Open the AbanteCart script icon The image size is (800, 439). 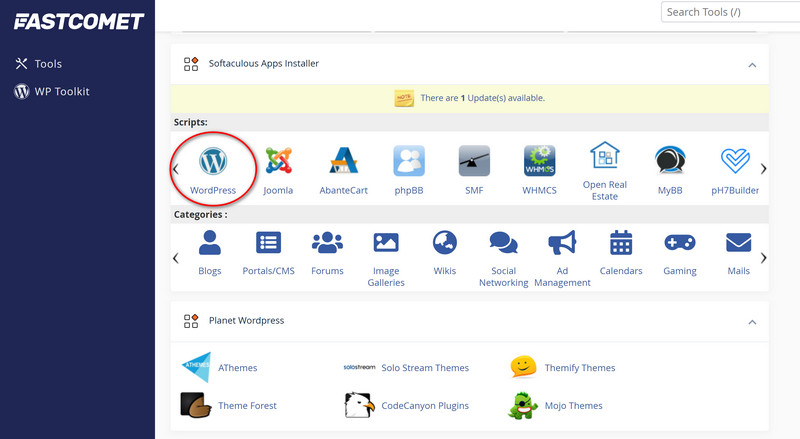point(343,161)
